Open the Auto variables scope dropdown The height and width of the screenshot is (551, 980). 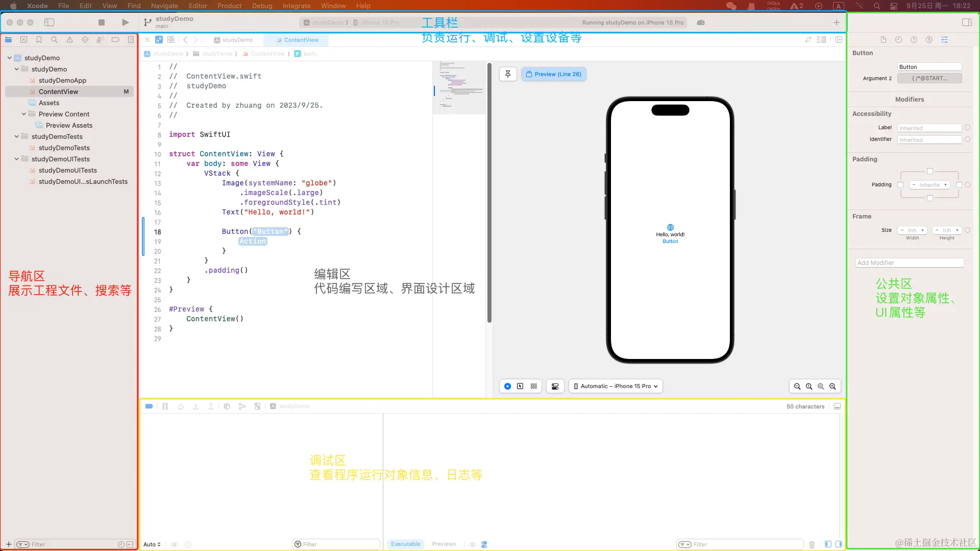pos(152,544)
